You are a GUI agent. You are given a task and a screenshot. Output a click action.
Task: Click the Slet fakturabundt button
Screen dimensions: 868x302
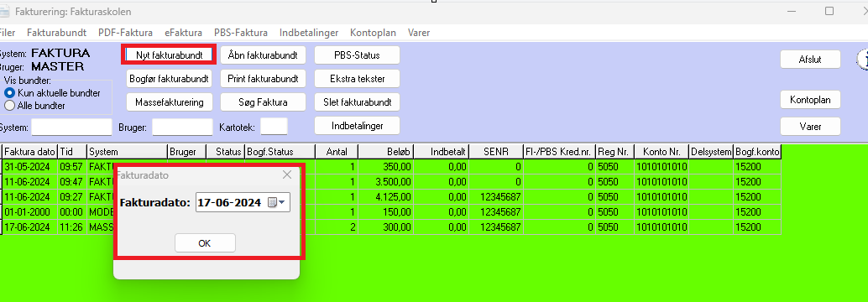coord(357,102)
